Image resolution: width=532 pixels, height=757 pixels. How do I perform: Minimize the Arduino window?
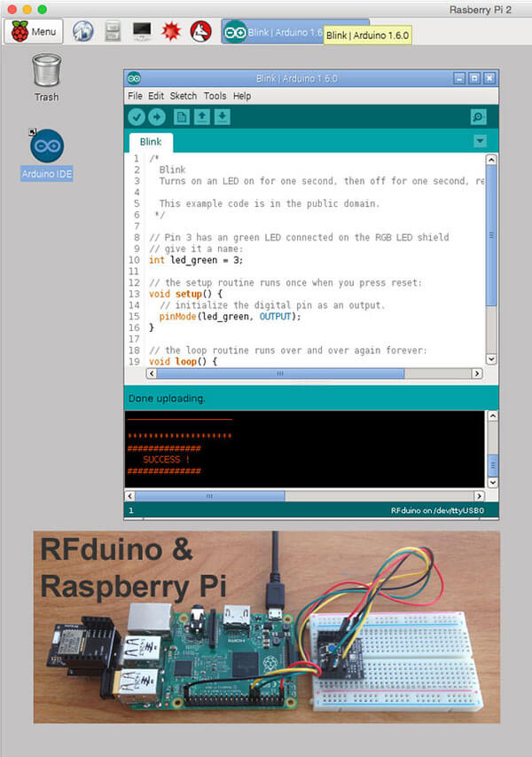coord(459,78)
